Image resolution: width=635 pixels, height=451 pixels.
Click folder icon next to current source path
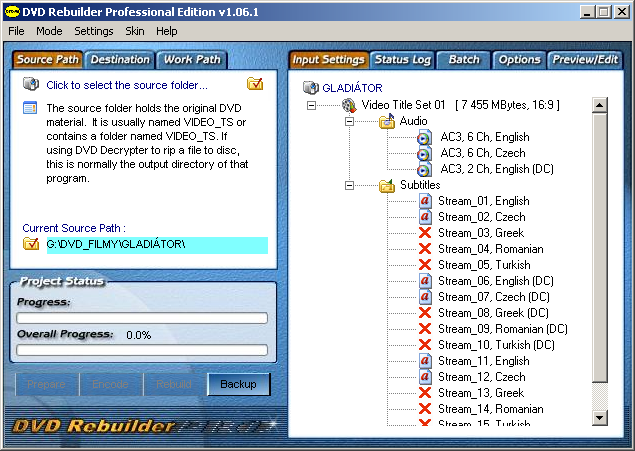(31, 244)
